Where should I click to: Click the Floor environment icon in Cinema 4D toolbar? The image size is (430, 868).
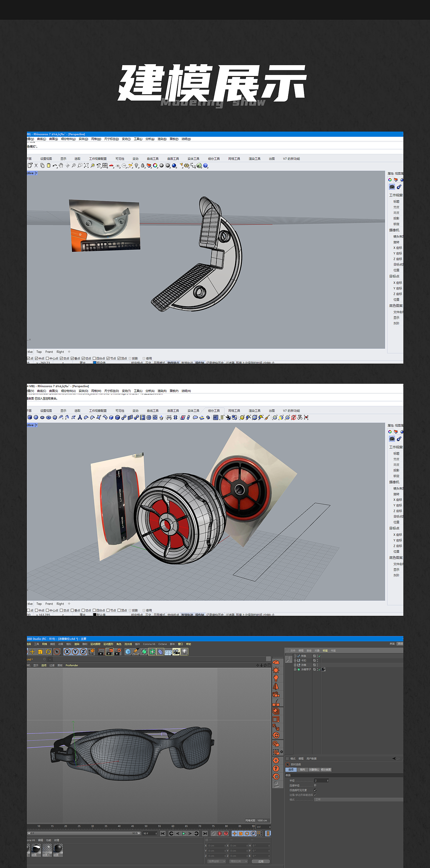coord(168,652)
